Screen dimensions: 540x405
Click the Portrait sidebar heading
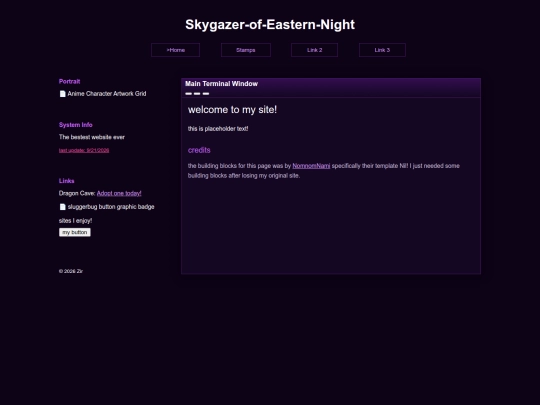pos(70,82)
